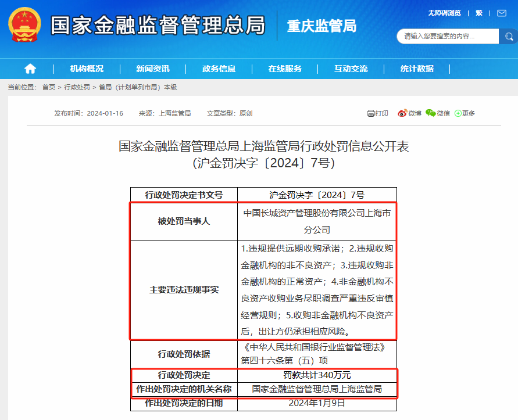This screenshot has width=518, height=420.
Task: Click the 行政处罚依据 table cell
Action: [184, 354]
